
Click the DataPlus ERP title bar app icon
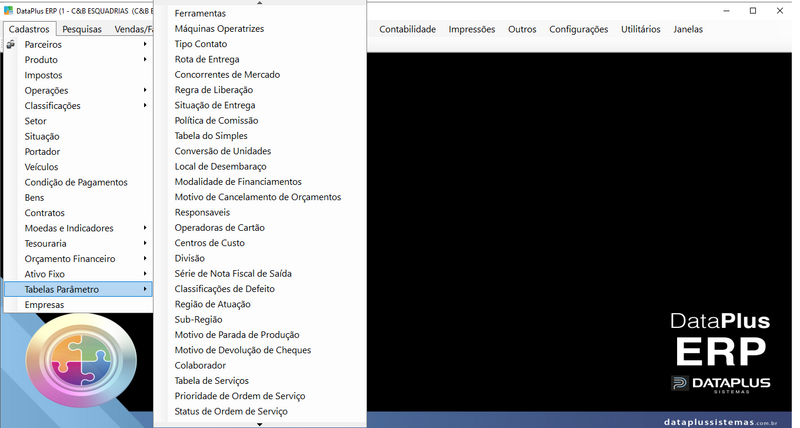click(x=8, y=10)
